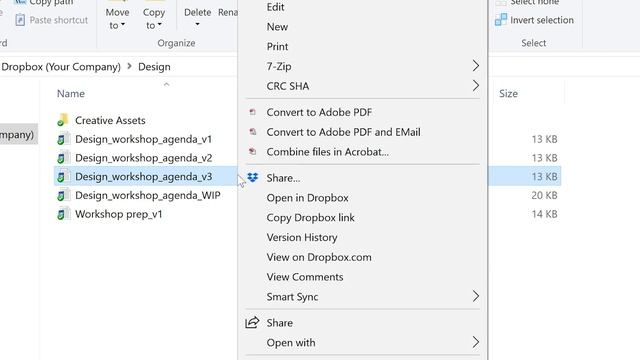
Task: Click the Paste shortcut button
Action: (51, 20)
